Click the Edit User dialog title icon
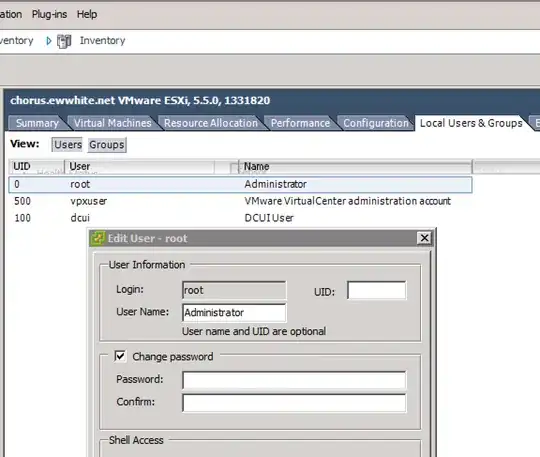 [x=97, y=238]
